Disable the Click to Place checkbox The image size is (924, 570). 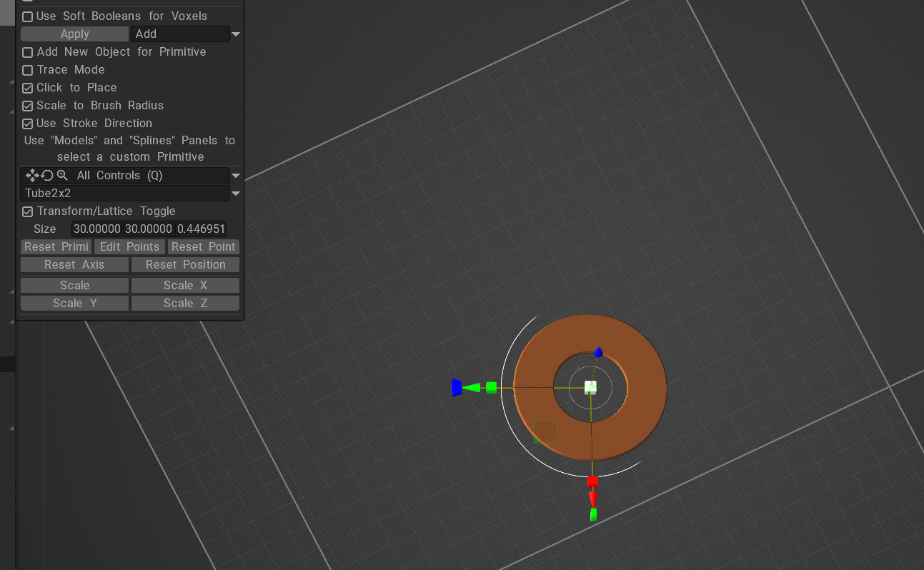click(x=28, y=88)
